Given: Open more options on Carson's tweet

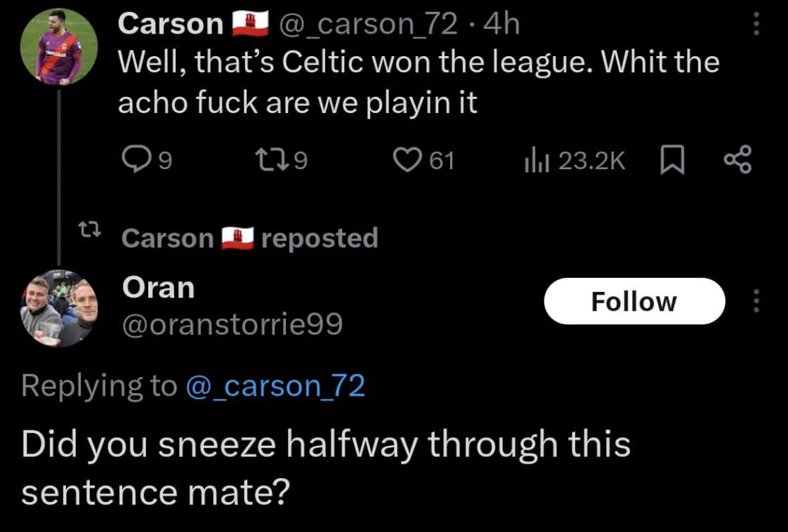Looking at the screenshot, I should coord(756,26).
